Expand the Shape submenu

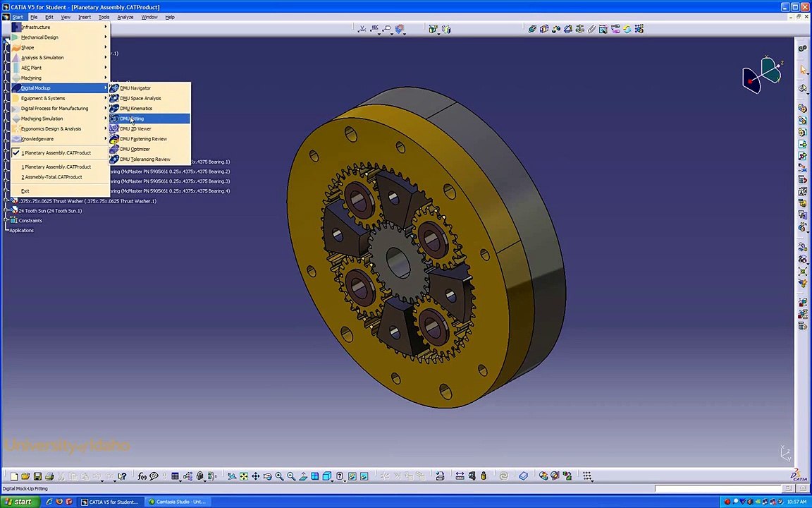coord(60,47)
